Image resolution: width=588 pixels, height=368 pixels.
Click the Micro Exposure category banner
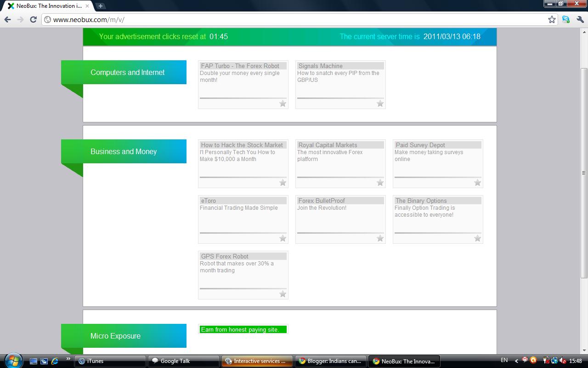click(x=124, y=336)
